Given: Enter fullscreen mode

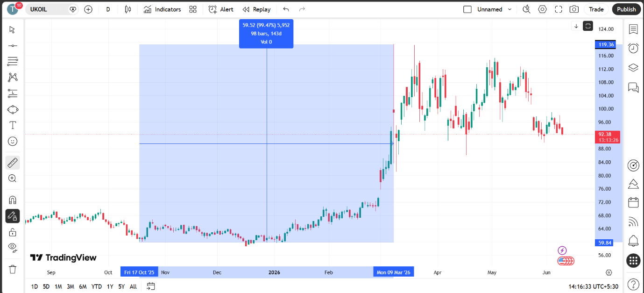Looking at the screenshot, I should [x=558, y=9].
